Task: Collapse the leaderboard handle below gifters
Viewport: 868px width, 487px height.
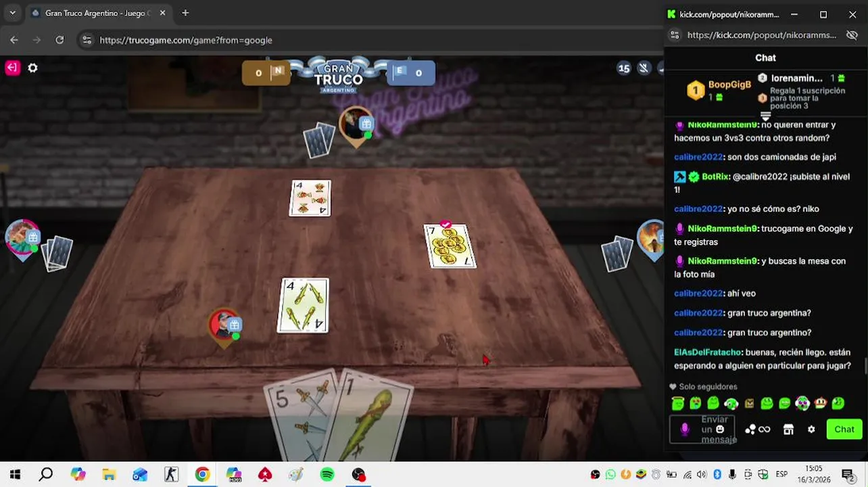Action: [x=765, y=116]
